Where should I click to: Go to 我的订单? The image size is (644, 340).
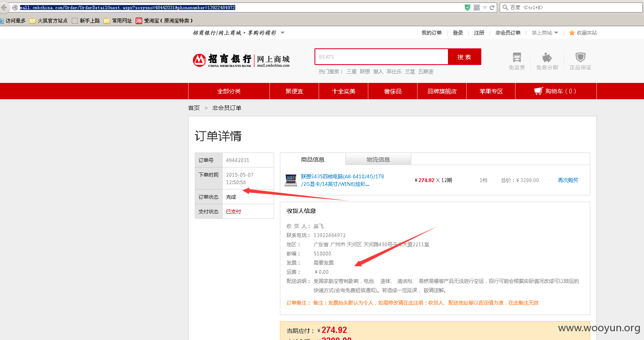pyautogui.click(x=431, y=33)
